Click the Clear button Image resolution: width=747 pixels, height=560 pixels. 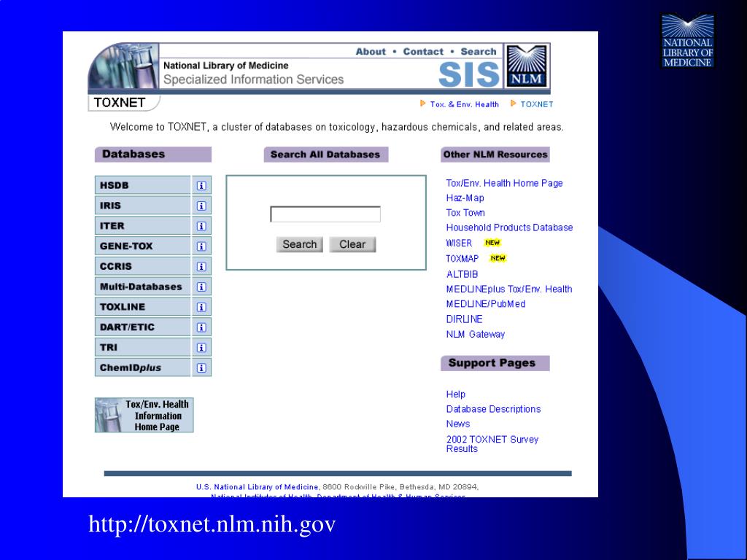click(x=352, y=244)
